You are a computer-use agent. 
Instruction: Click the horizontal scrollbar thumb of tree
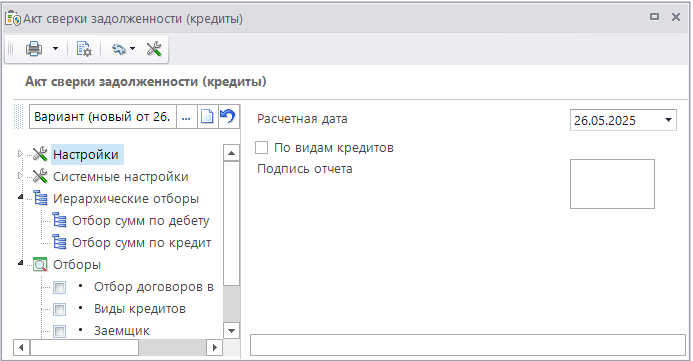tap(84, 348)
